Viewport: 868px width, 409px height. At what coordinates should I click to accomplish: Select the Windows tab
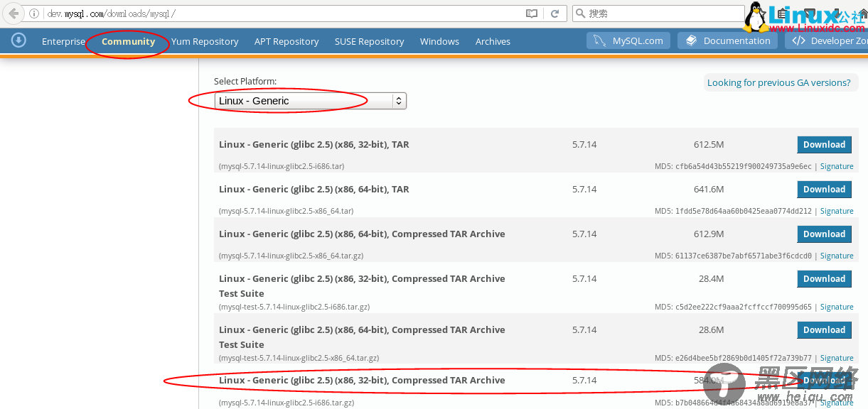(439, 41)
